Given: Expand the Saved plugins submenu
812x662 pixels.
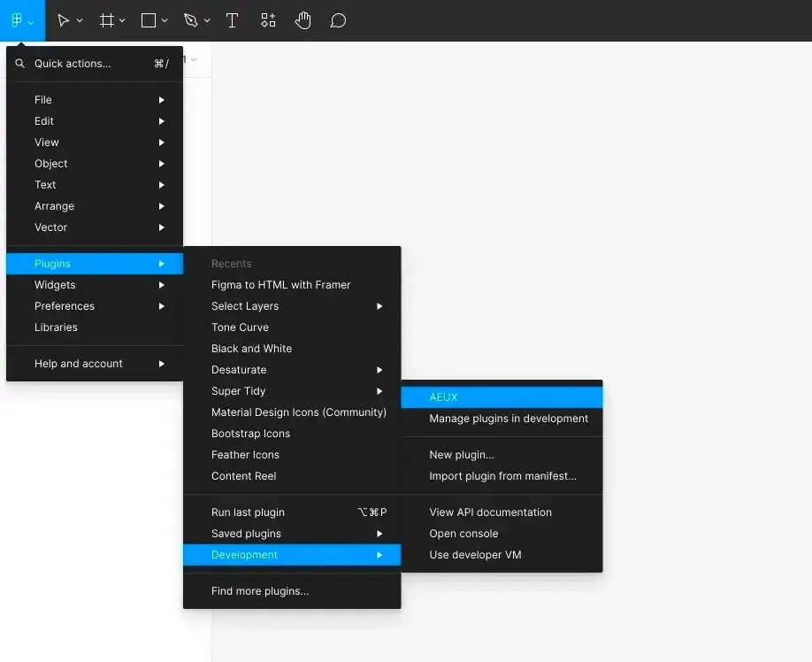Looking at the screenshot, I should [292, 534].
